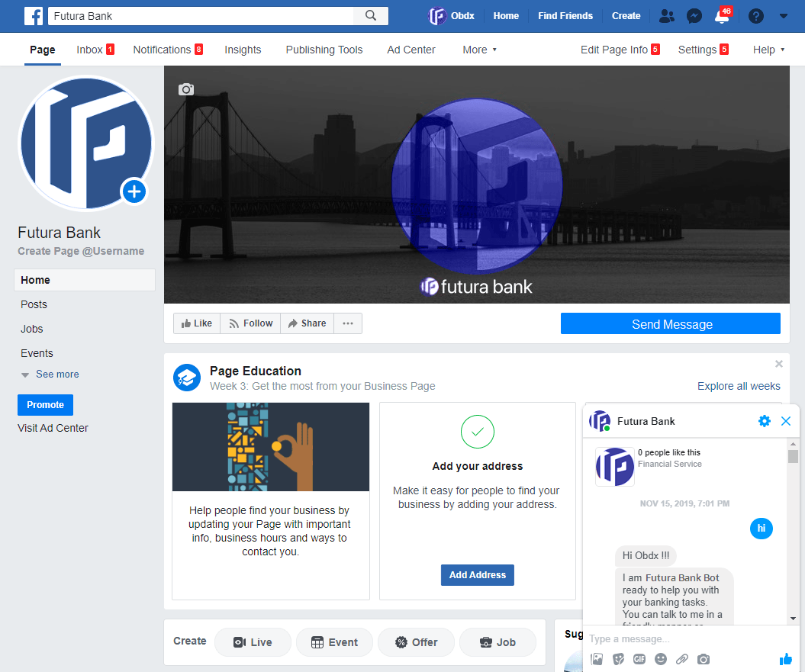The height and width of the screenshot is (672, 805).
Task: Click Home in the top navigation bar
Action: [506, 16]
